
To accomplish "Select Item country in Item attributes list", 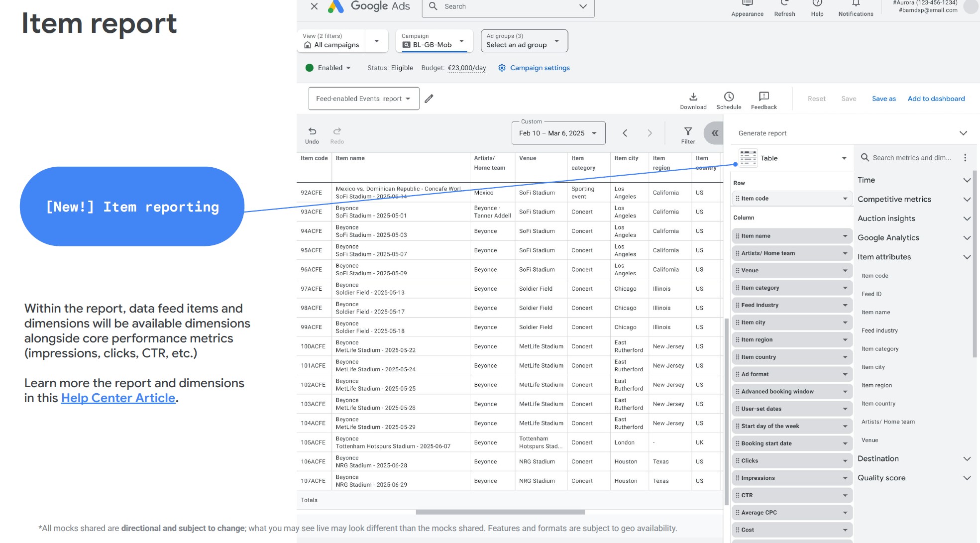I will click(x=878, y=404).
